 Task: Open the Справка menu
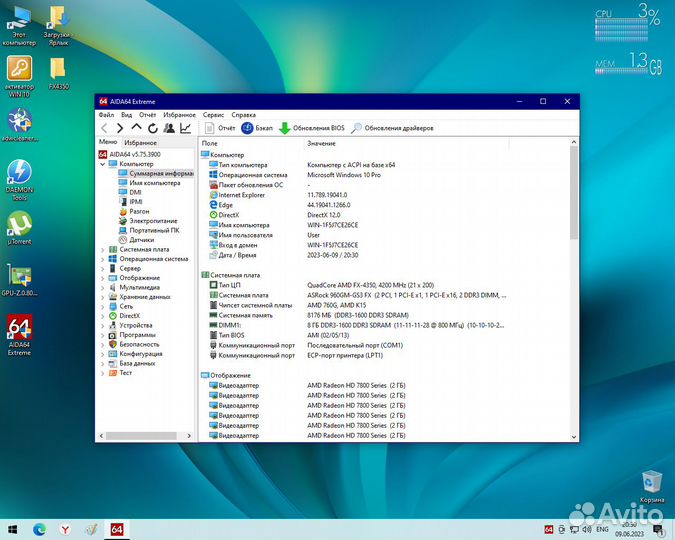243,115
